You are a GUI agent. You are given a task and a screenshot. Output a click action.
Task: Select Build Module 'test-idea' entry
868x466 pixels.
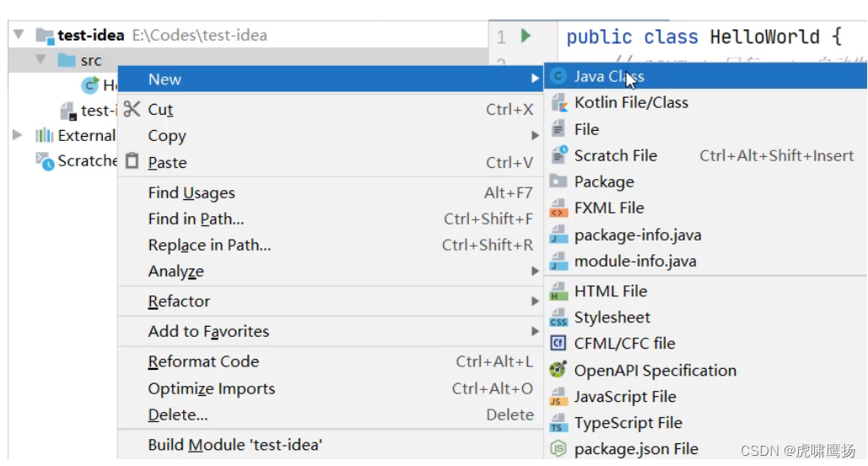click(x=330, y=444)
